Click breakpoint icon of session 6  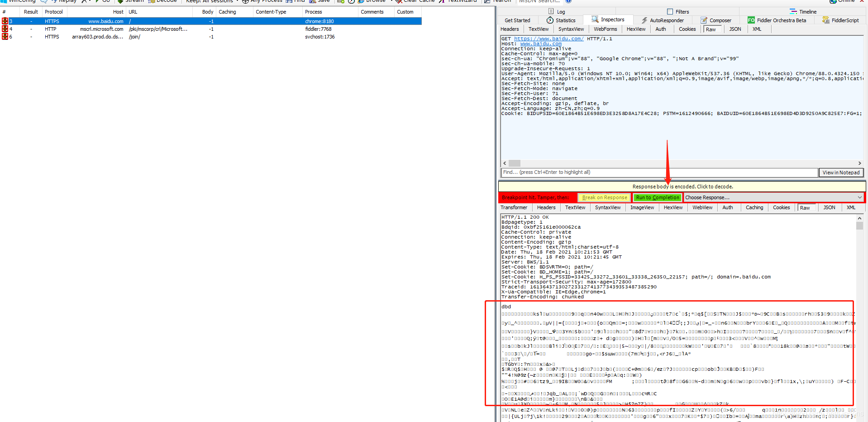click(x=5, y=37)
